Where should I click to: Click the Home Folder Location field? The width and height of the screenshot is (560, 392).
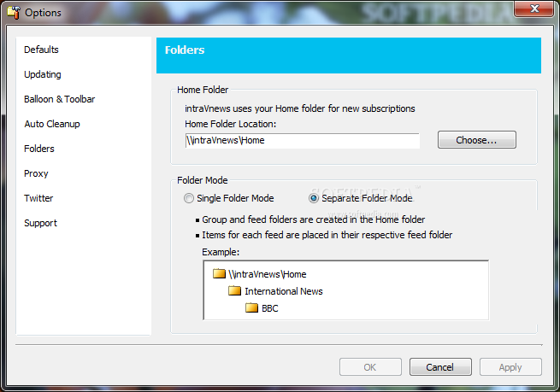coord(302,141)
